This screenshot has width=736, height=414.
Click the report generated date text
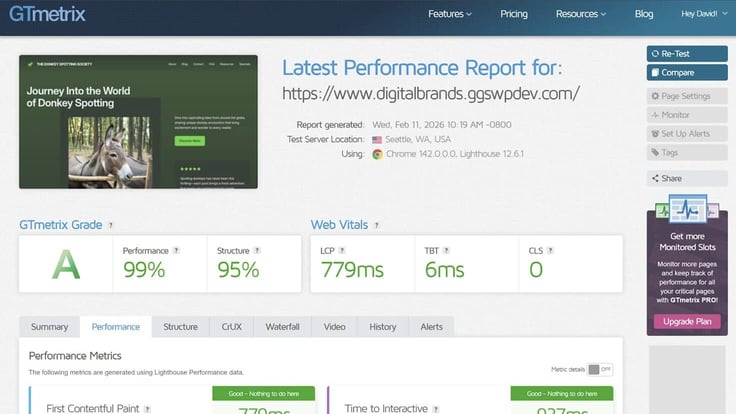[442, 125]
